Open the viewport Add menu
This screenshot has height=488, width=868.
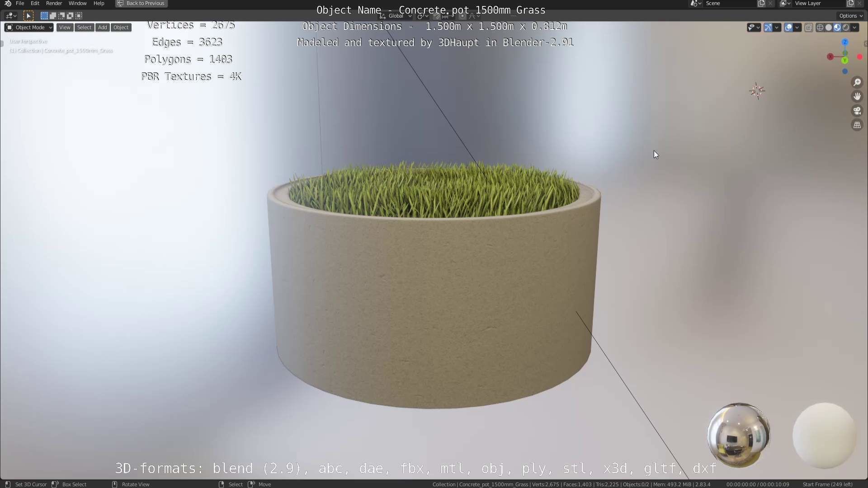pos(103,28)
